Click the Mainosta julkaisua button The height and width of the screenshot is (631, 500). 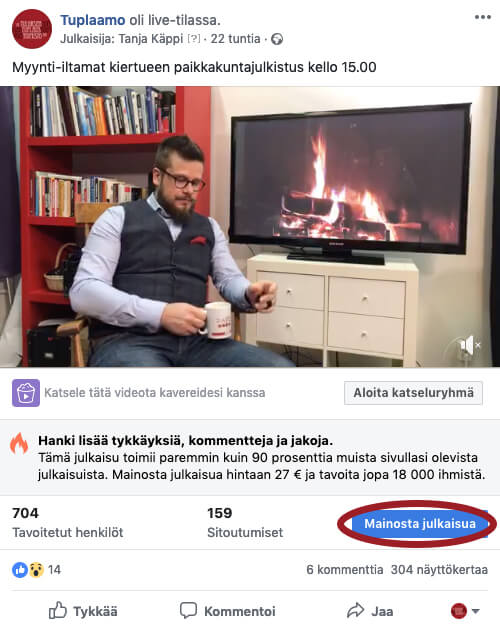[x=419, y=524]
